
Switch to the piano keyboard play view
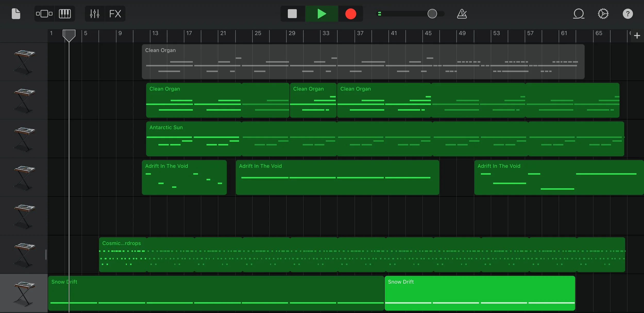[65, 14]
